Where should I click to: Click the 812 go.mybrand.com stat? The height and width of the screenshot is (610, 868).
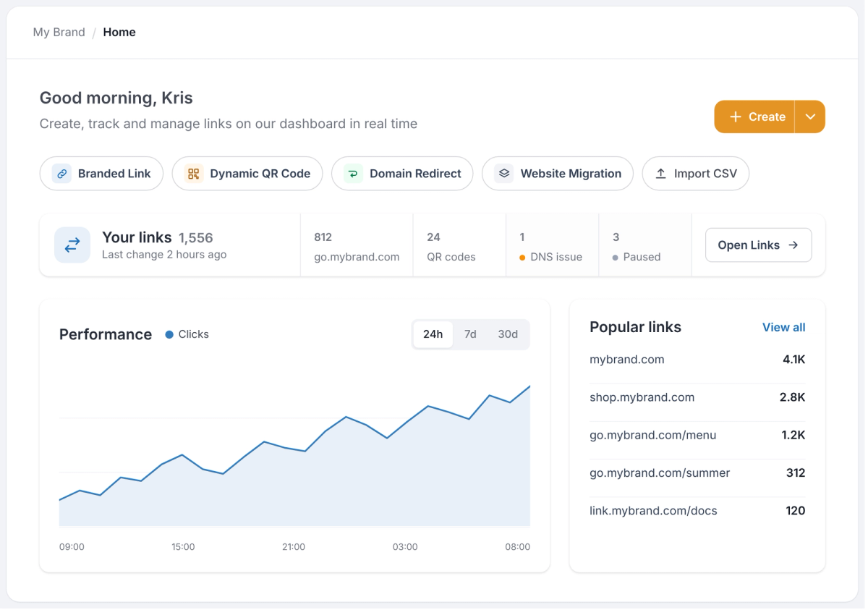point(357,245)
